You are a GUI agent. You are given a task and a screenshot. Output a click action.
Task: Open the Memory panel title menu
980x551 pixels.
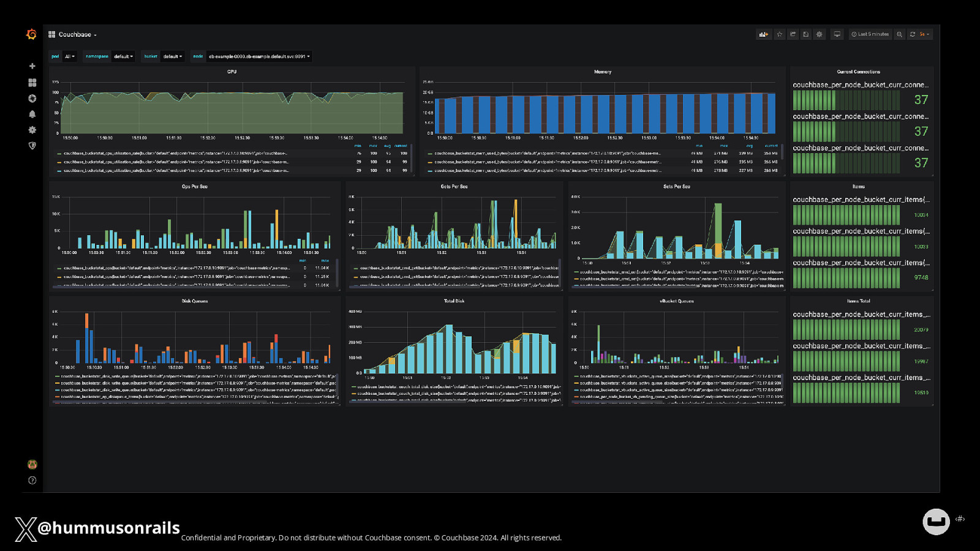pyautogui.click(x=603, y=72)
